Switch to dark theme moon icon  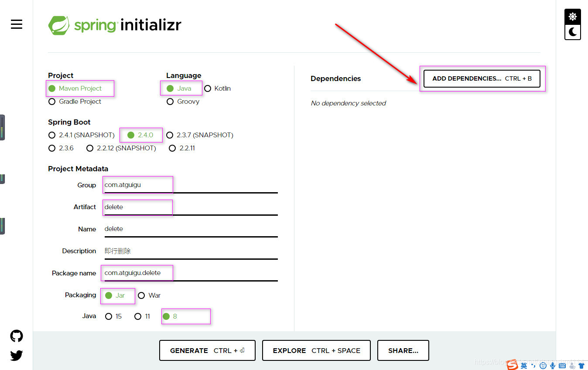point(573,32)
